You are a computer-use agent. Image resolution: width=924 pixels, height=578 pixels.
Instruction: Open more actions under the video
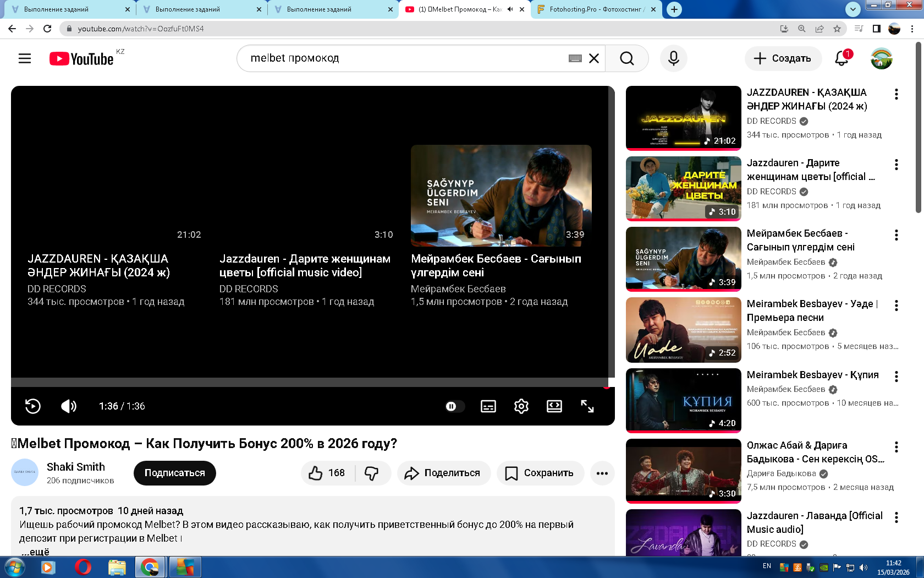tap(602, 473)
